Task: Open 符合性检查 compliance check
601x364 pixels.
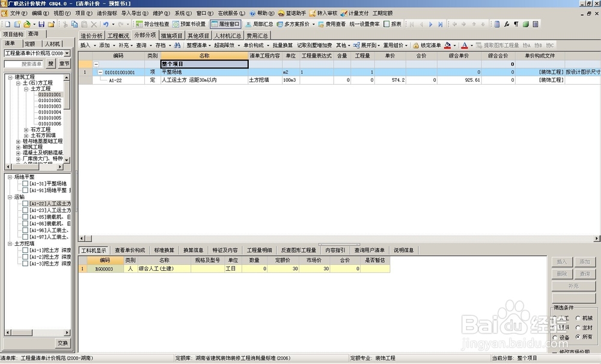Action: tap(153, 24)
